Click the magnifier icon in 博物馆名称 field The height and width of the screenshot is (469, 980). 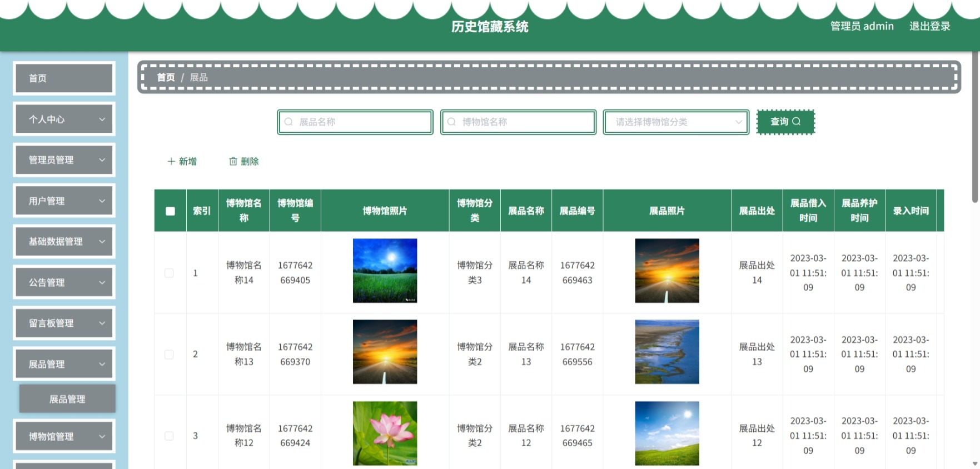451,122
